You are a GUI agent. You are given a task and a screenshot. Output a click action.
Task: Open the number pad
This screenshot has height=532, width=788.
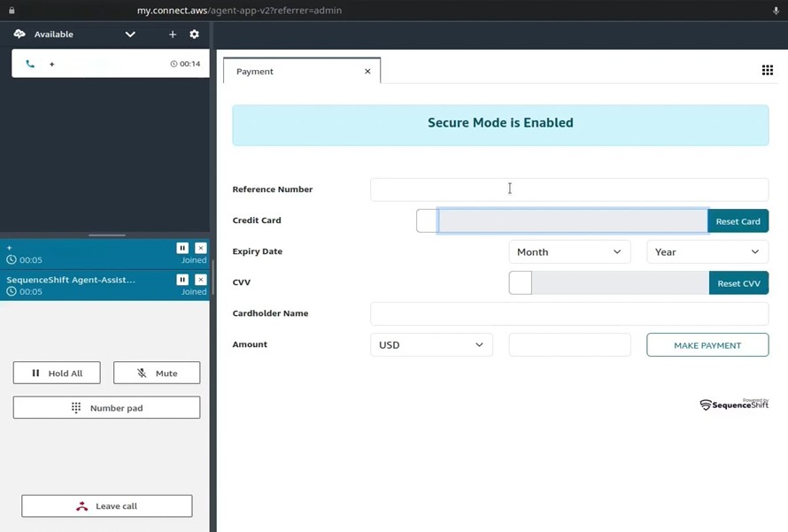coord(106,408)
